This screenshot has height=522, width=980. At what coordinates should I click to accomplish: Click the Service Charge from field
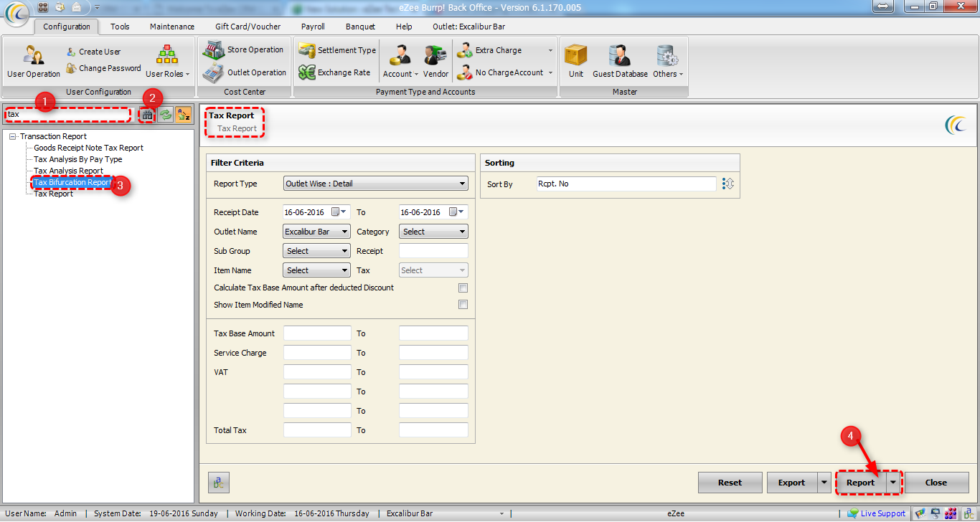pos(317,353)
